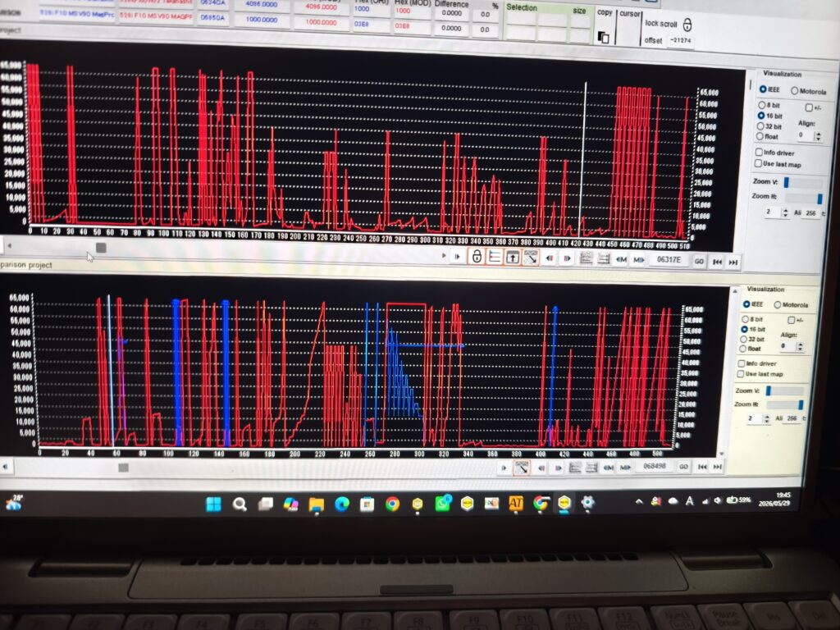The image size is (840, 630).
Task: Click the diagonal arrow graph icon in top toolbar
Action: (x=531, y=258)
